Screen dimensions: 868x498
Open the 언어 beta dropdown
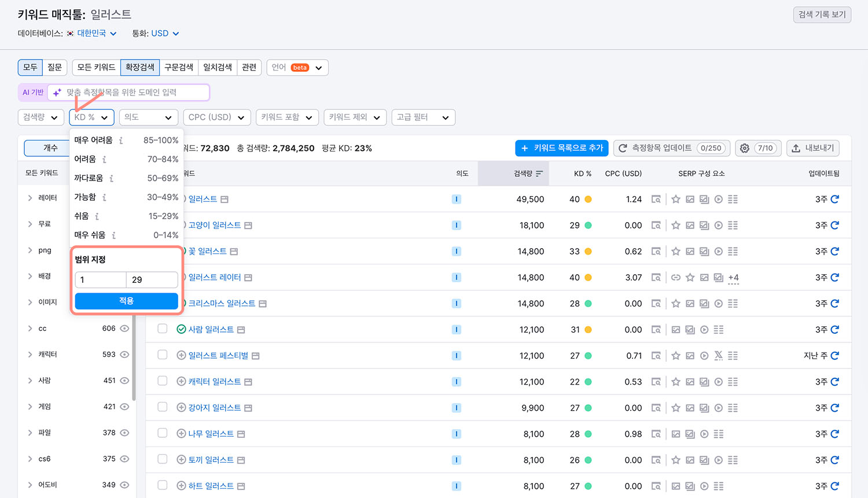pyautogui.click(x=297, y=68)
